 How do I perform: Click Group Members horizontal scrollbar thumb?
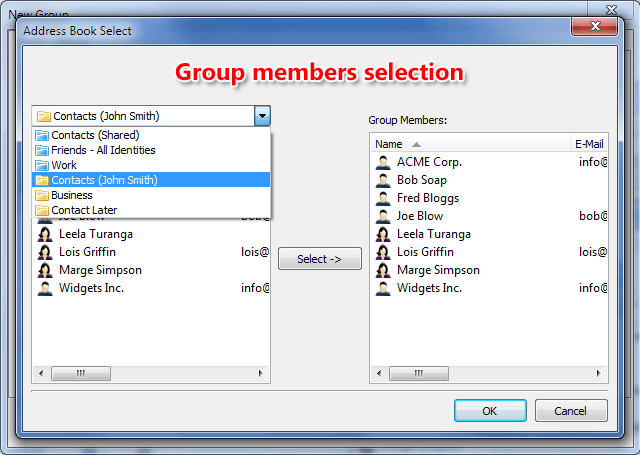(419, 373)
